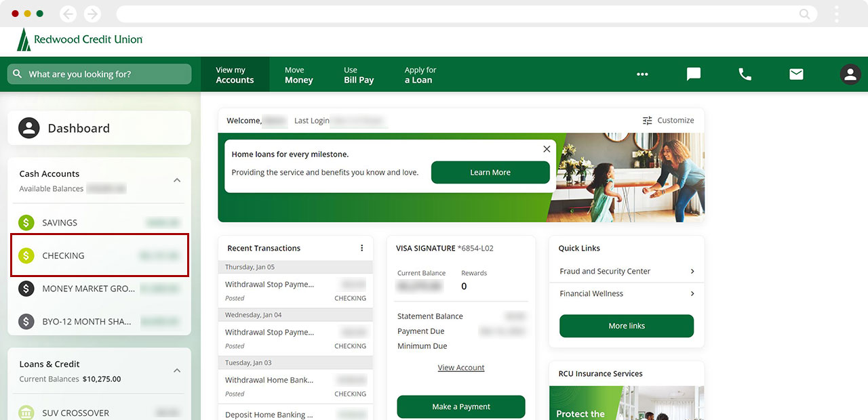Screen dimensions: 868x420
Task: Open Recent Transactions three-dot menu
Action: 362,248
